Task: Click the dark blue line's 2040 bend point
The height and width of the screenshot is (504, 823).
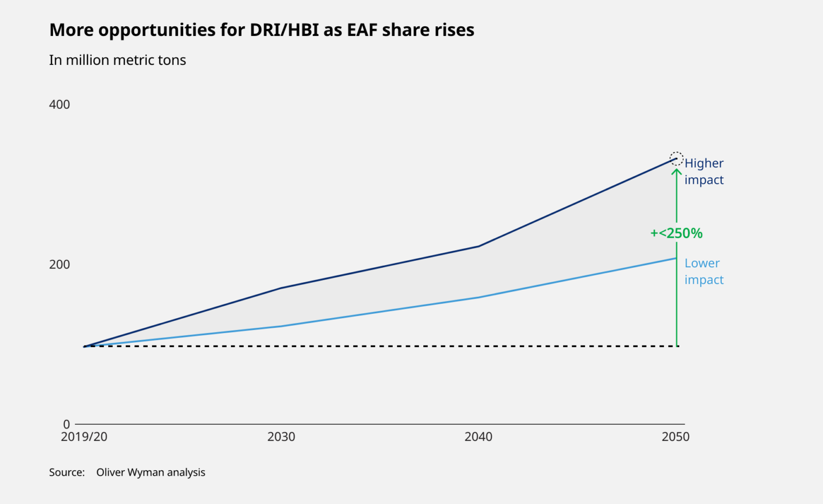Action: click(478, 246)
